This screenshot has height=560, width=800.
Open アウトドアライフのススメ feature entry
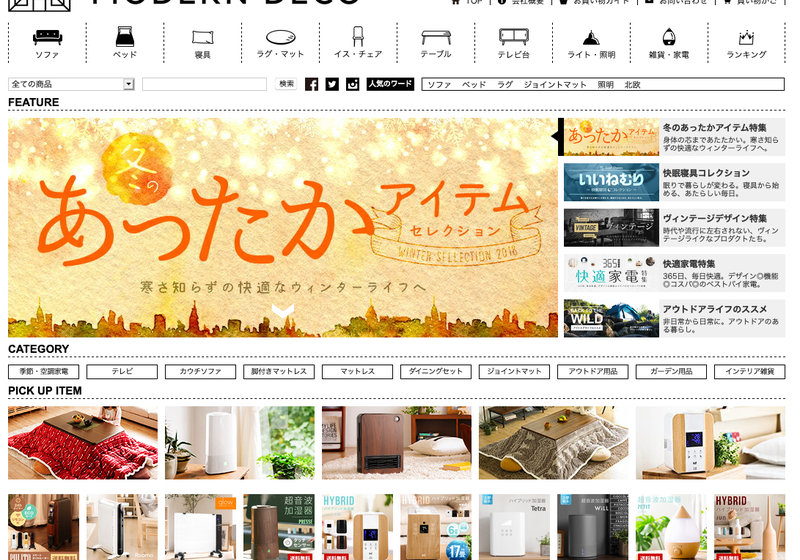(x=674, y=318)
